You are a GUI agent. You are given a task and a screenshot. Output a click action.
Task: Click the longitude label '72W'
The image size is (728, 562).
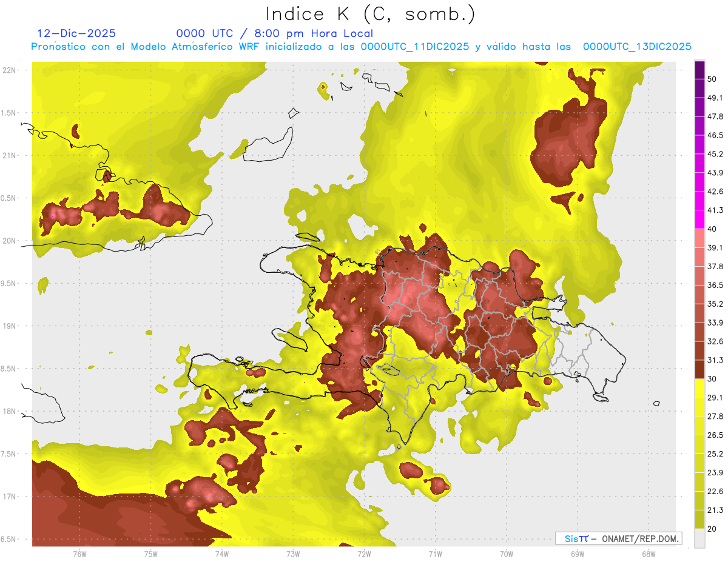point(364,554)
